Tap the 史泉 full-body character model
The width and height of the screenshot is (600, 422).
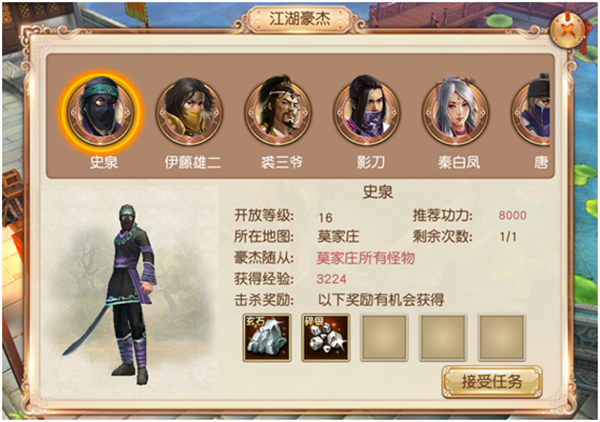[119, 294]
